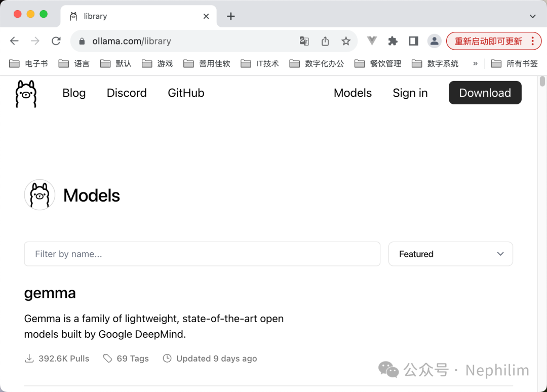Click the large Models heading
This screenshot has width=547, height=392.
tap(92, 195)
